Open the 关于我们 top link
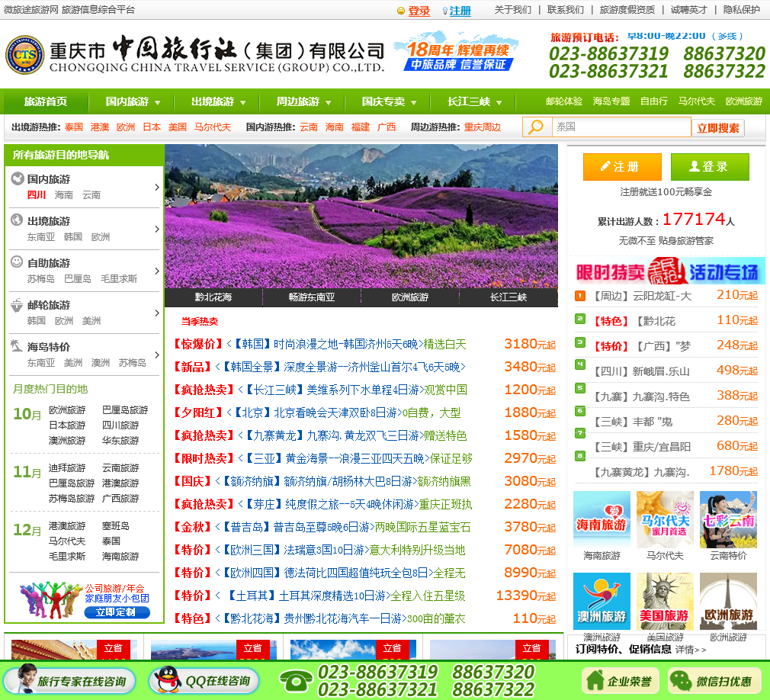 512,10
